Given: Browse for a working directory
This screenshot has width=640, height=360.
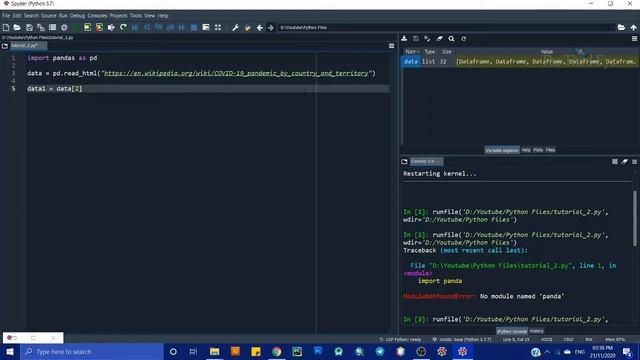Looking at the screenshot, I should pyautogui.click(x=621, y=27).
